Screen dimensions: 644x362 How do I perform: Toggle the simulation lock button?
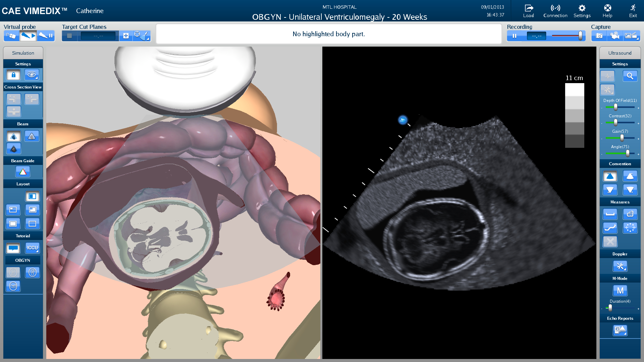[x=13, y=75]
